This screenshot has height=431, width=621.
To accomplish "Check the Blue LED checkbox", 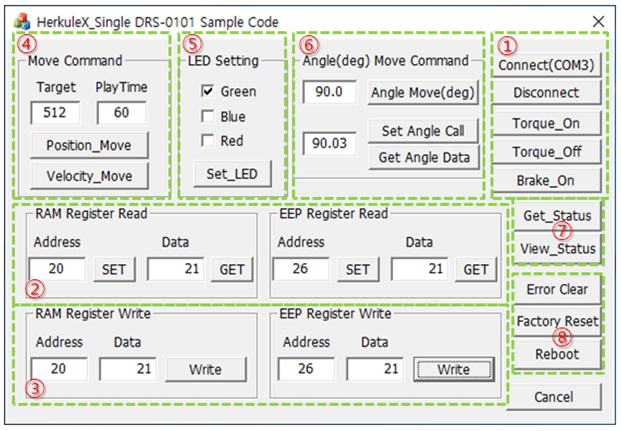I will click(208, 116).
